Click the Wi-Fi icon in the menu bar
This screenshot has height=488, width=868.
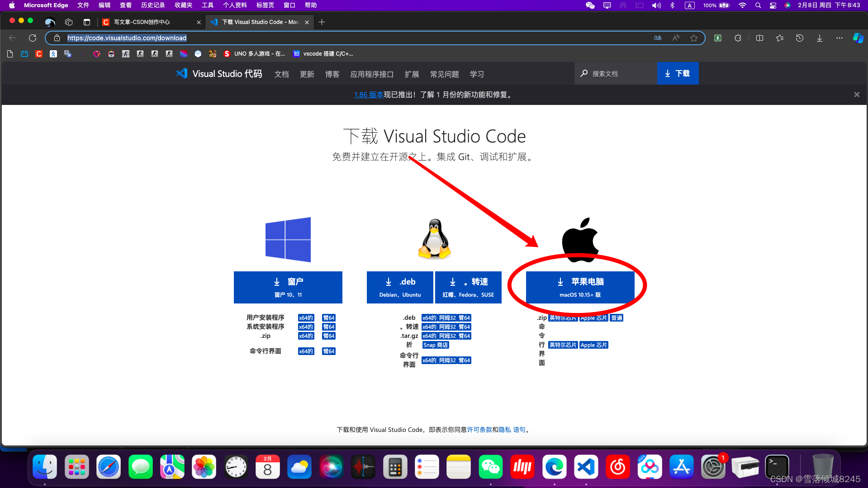[x=742, y=5]
